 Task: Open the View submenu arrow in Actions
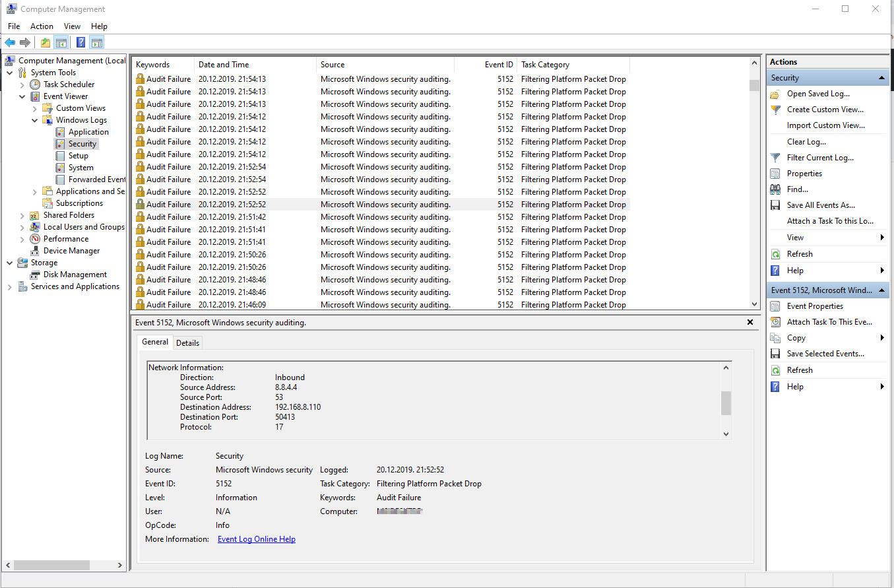point(882,238)
